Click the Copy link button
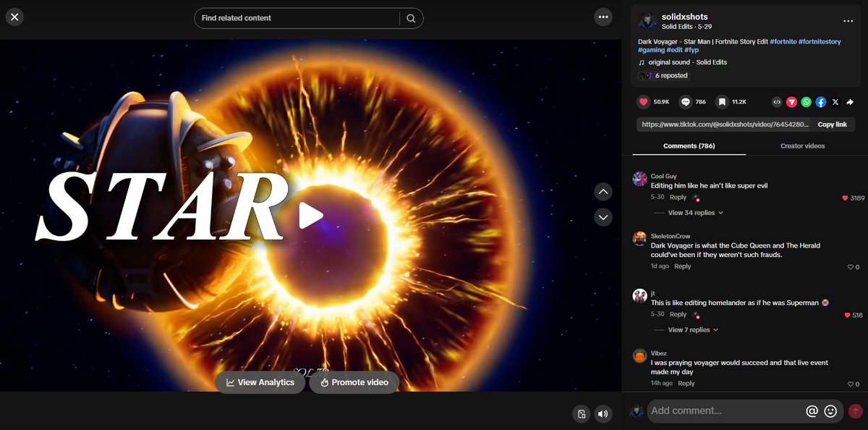 tap(832, 125)
